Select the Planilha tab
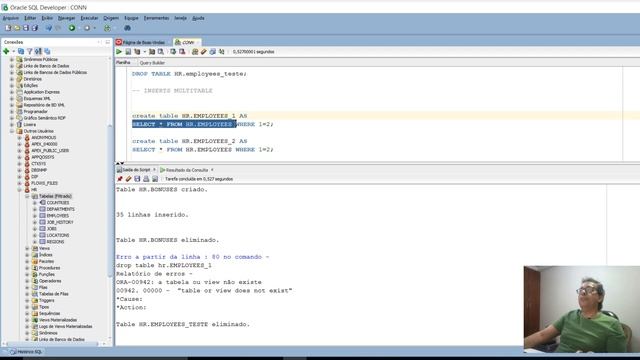The height and width of the screenshot is (360, 640). (123, 62)
